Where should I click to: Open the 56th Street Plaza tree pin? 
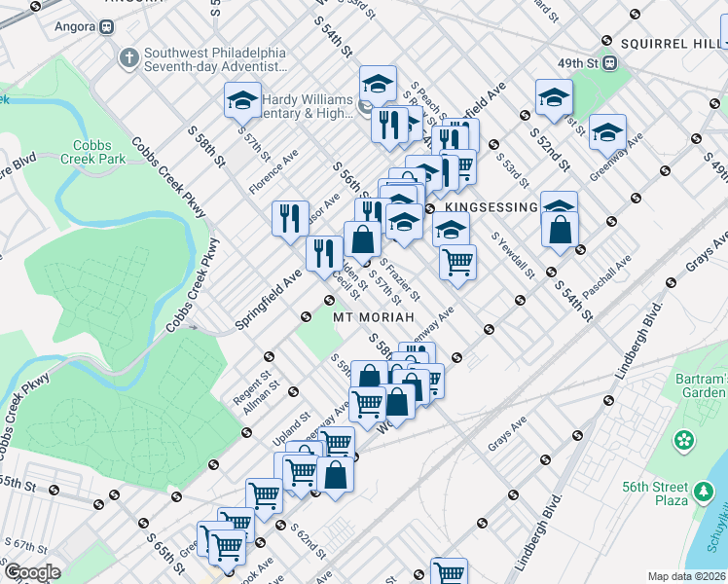point(704,493)
